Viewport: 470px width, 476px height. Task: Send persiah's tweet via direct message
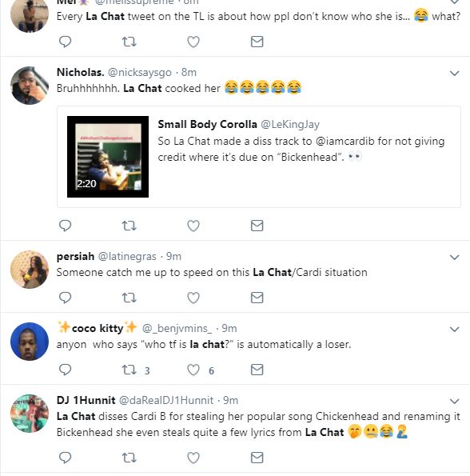[257, 298]
